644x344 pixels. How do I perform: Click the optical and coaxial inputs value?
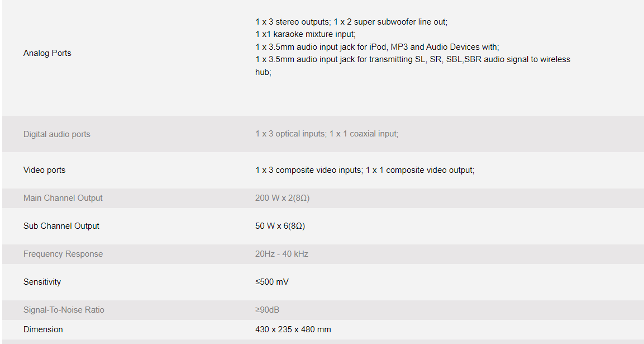coord(327,134)
